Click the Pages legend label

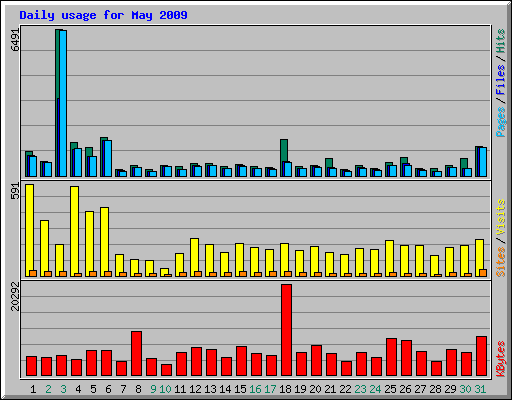(x=500, y=122)
